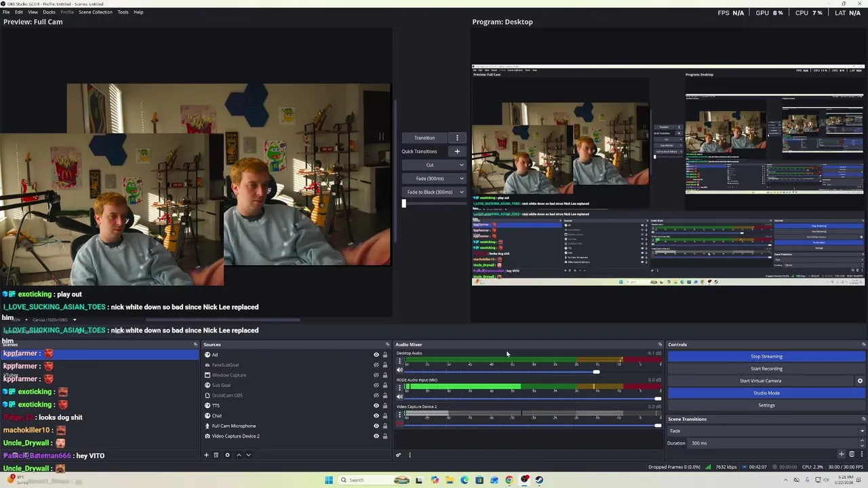This screenshot has height=488, width=868.
Task: Unmute Video Capture Device 2 audio
Action: click(x=399, y=424)
